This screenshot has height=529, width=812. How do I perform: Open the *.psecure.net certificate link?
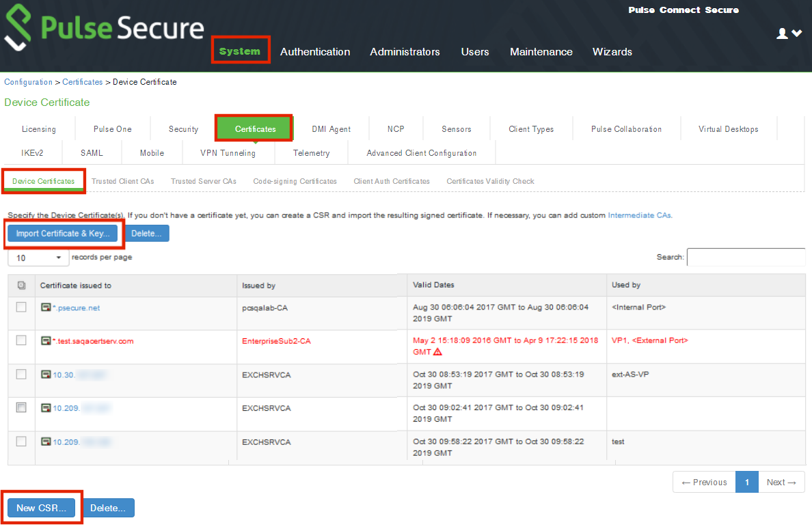[x=76, y=308]
